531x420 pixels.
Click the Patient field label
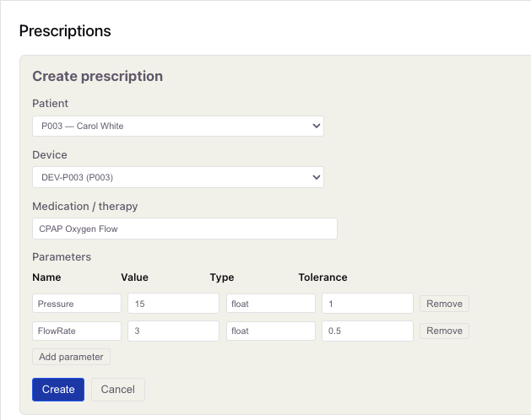click(51, 104)
